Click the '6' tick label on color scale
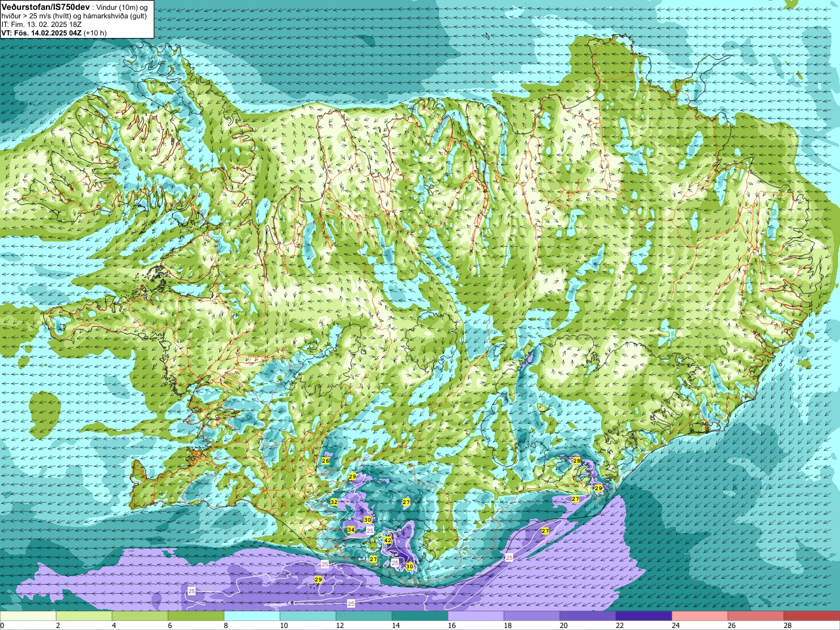Viewport: 840px width, 630px height. click(169, 626)
